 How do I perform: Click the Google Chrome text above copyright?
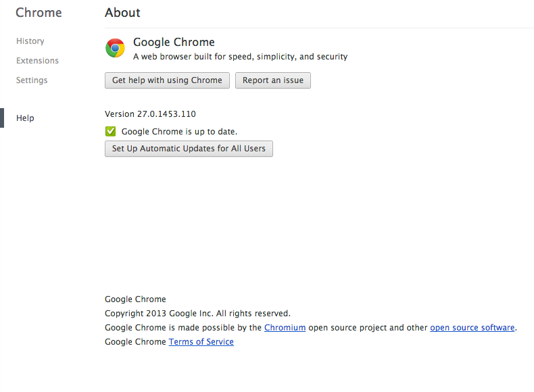point(135,299)
